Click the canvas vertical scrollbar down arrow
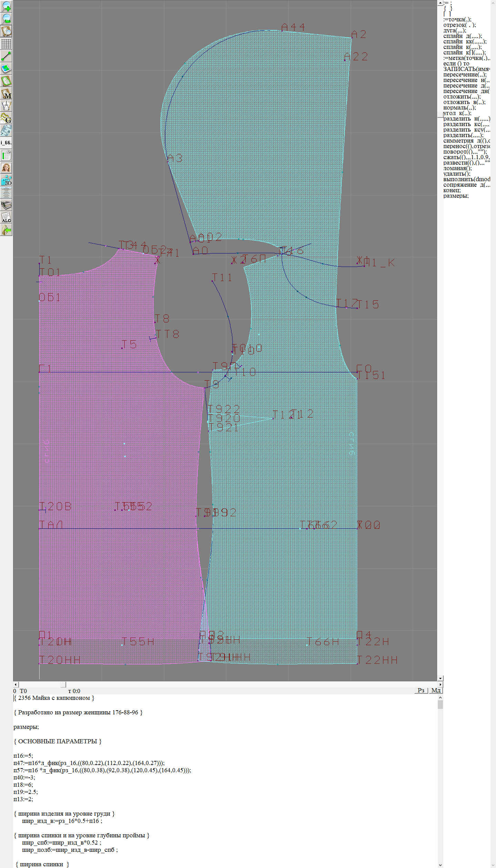The image size is (496, 868). pos(440,678)
